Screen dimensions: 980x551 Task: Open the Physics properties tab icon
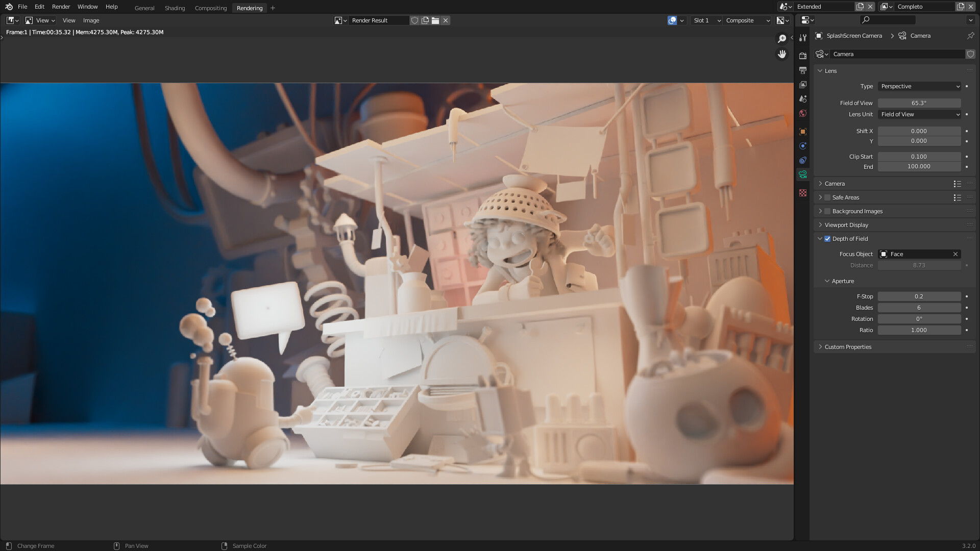(803, 146)
